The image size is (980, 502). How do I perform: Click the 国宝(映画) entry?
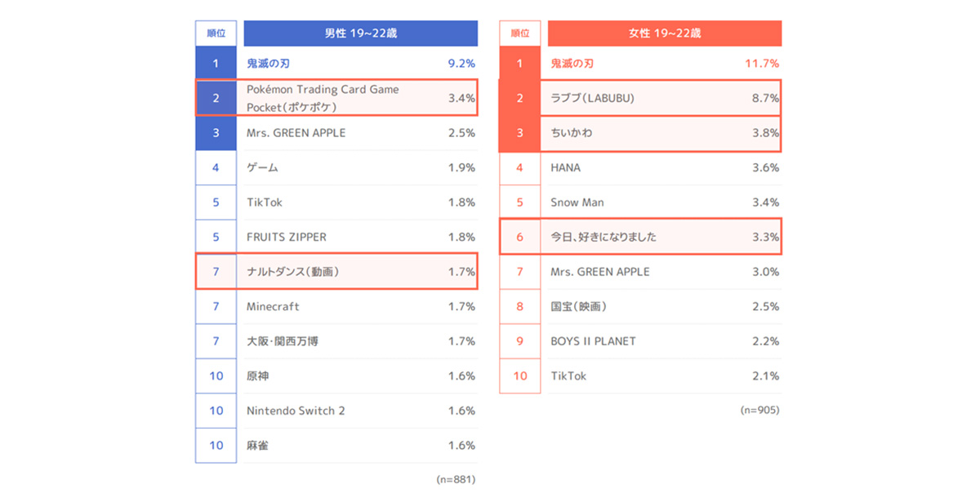(x=578, y=307)
